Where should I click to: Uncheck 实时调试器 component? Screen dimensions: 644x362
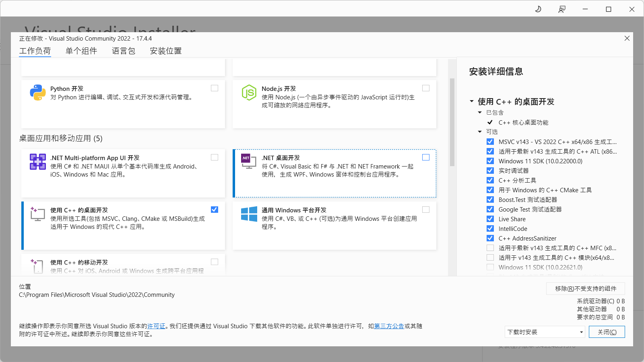[490, 171]
